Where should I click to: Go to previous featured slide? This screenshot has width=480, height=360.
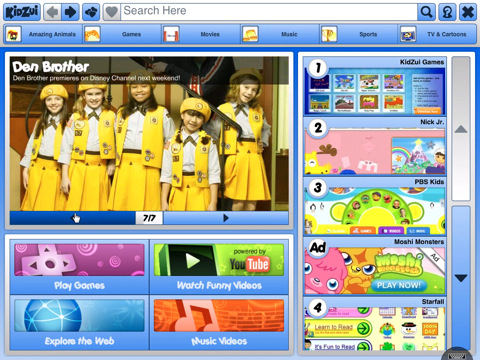pos(73,218)
